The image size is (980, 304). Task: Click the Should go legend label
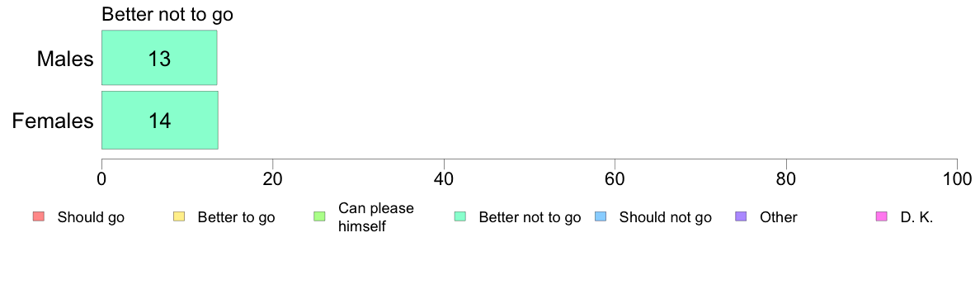pos(91,218)
